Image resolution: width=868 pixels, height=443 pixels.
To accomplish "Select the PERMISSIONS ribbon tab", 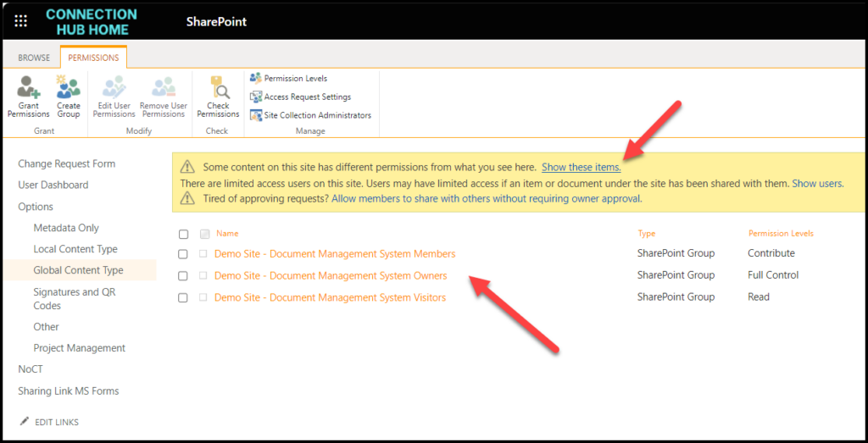I will click(x=93, y=58).
